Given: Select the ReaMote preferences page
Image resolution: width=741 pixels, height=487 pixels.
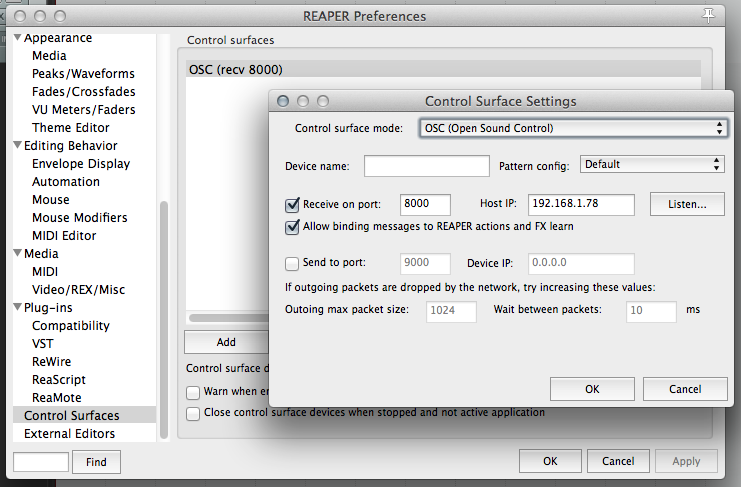Looking at the screenshot, I should [57, 397].
